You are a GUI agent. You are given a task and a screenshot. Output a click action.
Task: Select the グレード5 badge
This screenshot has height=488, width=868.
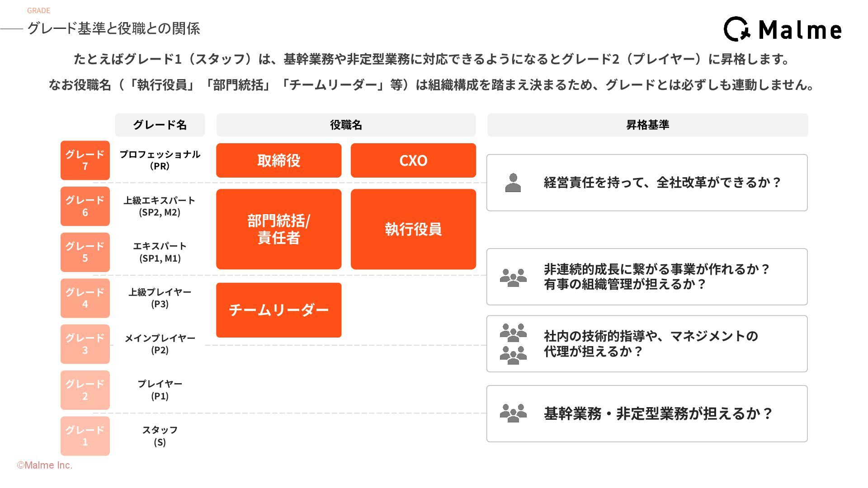click(x=85, y=252)
